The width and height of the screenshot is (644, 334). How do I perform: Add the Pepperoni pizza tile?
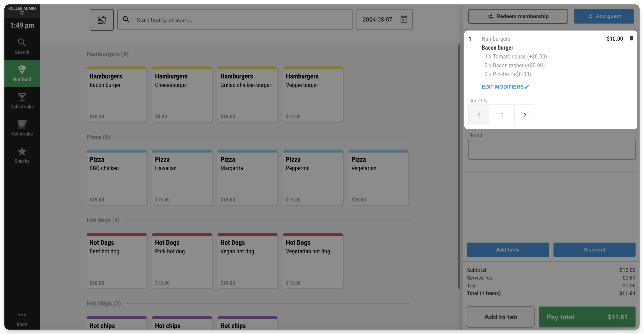click(313, 178)
